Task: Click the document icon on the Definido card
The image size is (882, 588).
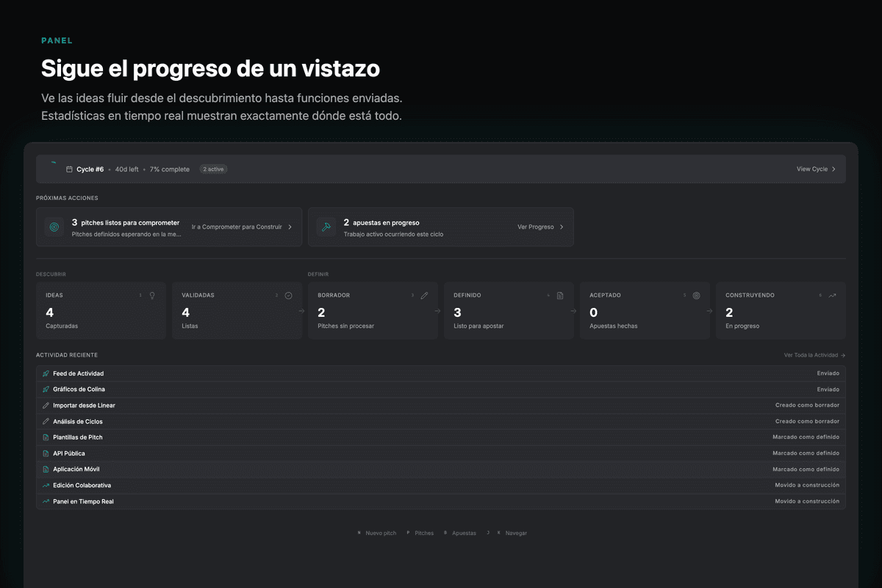Action: click(560, 295)
